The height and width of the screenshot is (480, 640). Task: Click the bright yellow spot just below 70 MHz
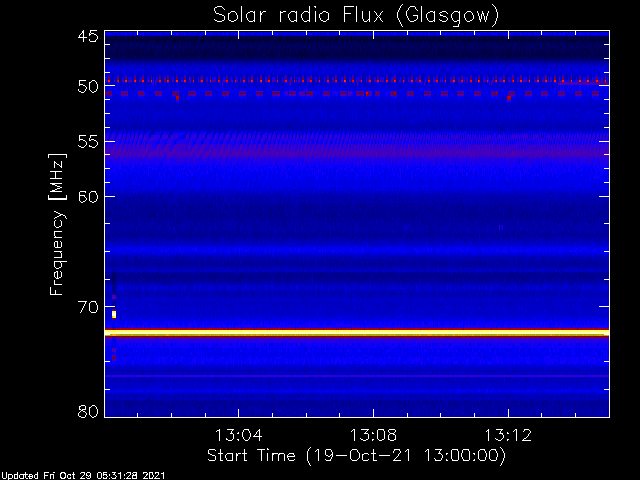click(114, 314)
